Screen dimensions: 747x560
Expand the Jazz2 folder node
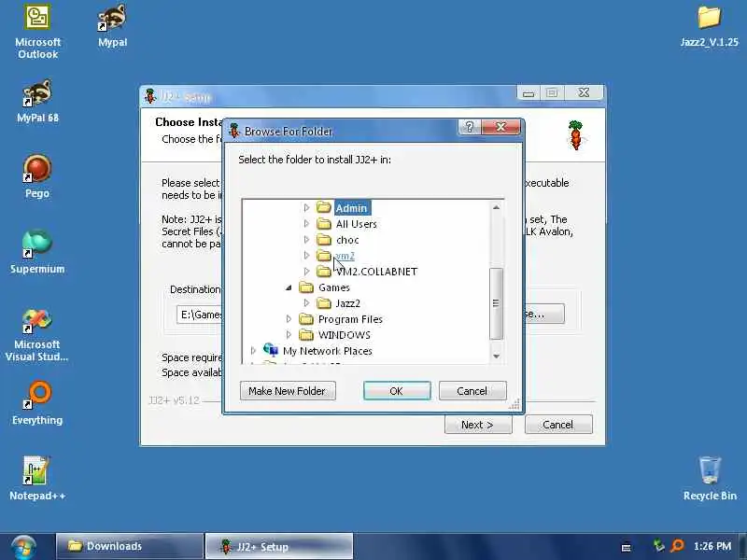pyautogui.click(x=306, y=302)
